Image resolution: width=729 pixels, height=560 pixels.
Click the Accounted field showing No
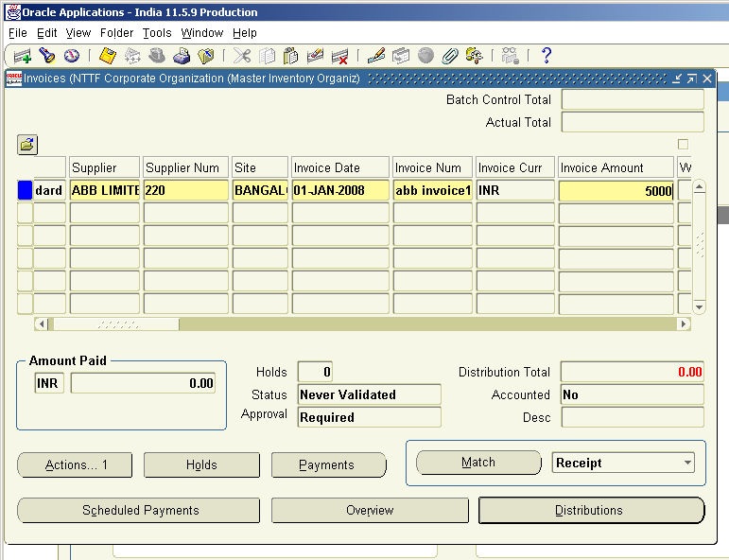point(633,394)
